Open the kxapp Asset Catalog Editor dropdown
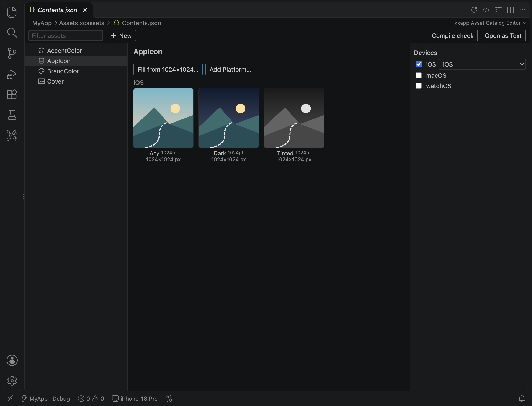Screen dimensions: 532x406 [490, 23]
